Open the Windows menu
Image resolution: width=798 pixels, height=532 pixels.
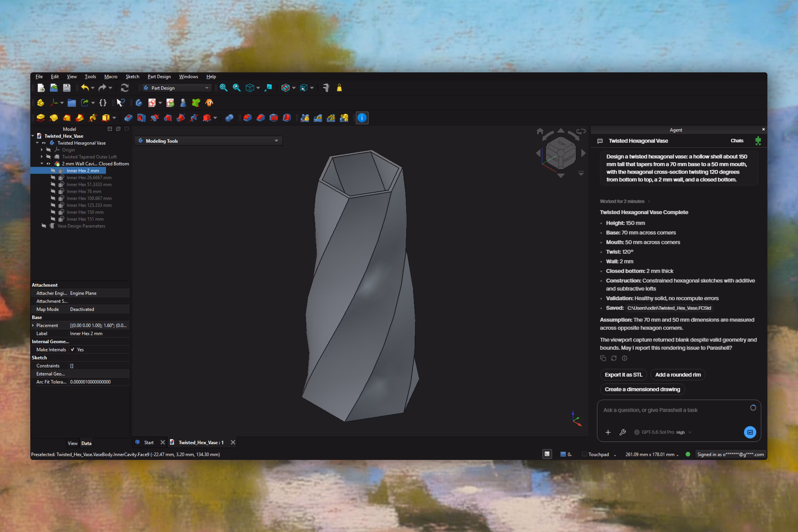[188, 77]
